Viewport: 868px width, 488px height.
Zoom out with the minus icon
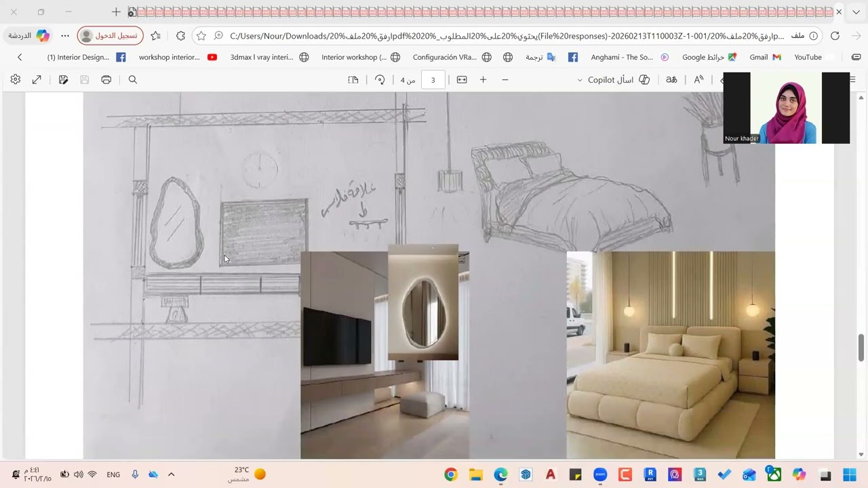[505, 80]
